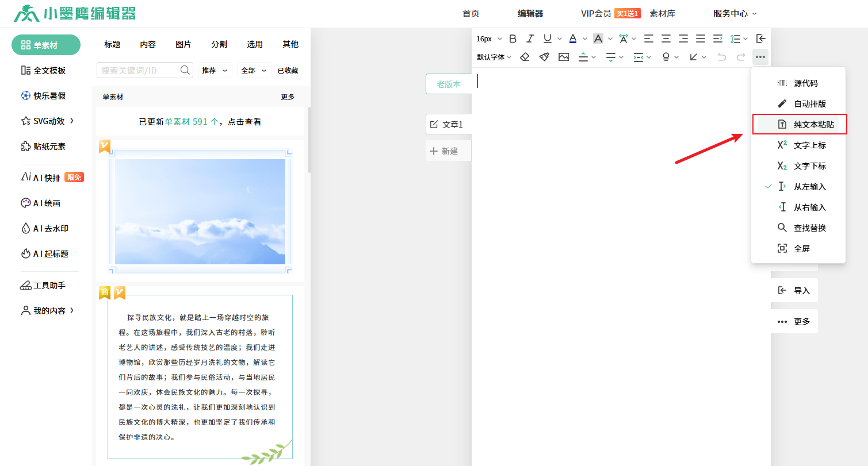Open the 默认字体 font family dropdown
This screenshot has width=868, height=466.
494,57
